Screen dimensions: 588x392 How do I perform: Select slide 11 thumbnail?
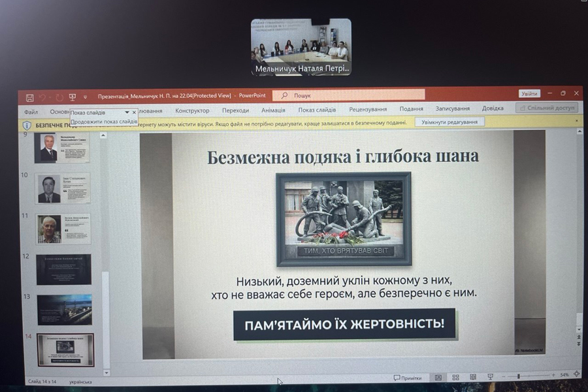coord(63,229)
